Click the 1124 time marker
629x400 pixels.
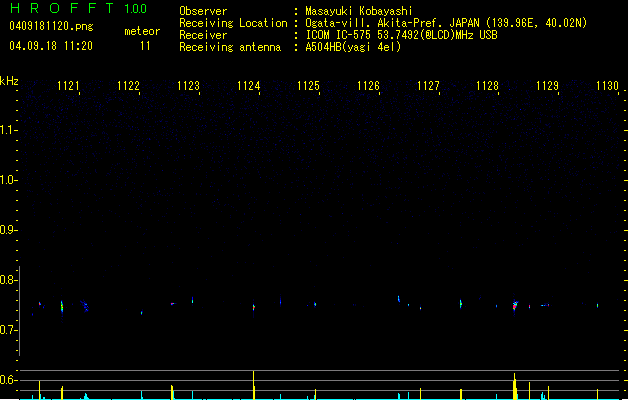click(x=248, y=86)
